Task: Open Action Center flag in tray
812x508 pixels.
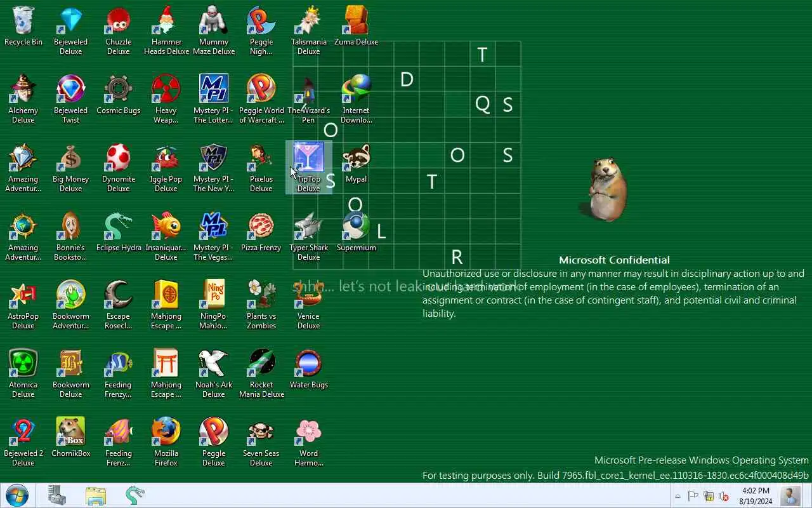Action: point(693,497)
